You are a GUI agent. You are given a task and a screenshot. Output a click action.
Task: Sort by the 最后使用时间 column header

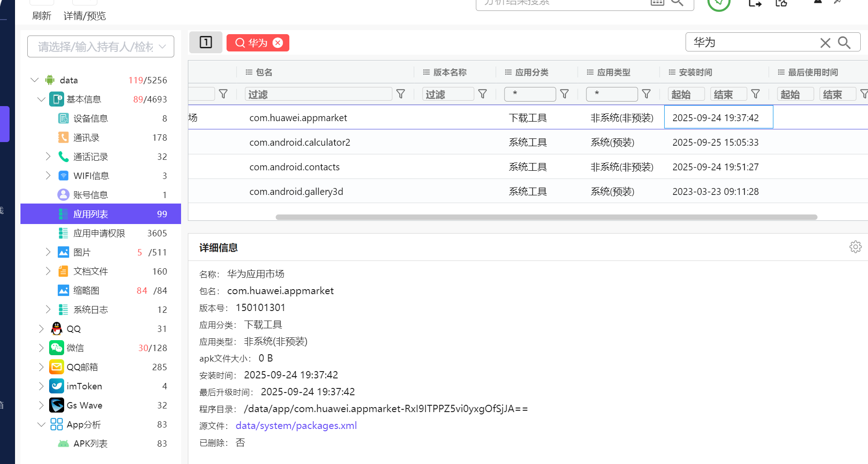(813, 72)
